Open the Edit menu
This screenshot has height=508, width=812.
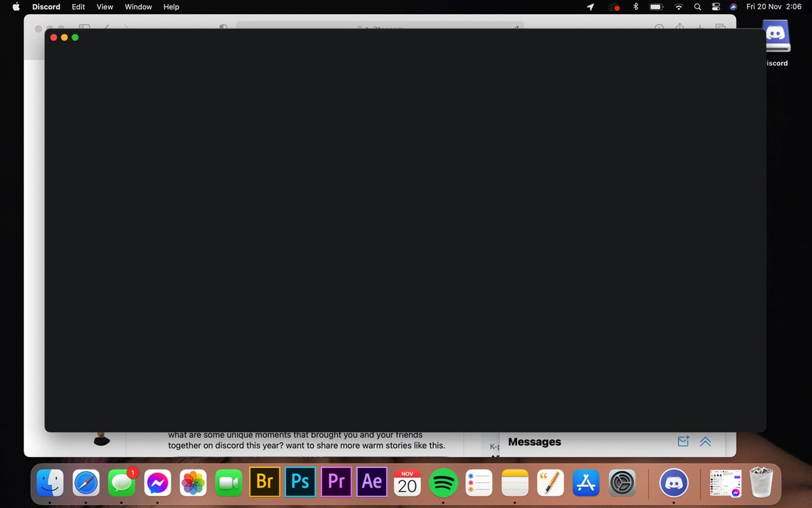click(x=78, y=7)
